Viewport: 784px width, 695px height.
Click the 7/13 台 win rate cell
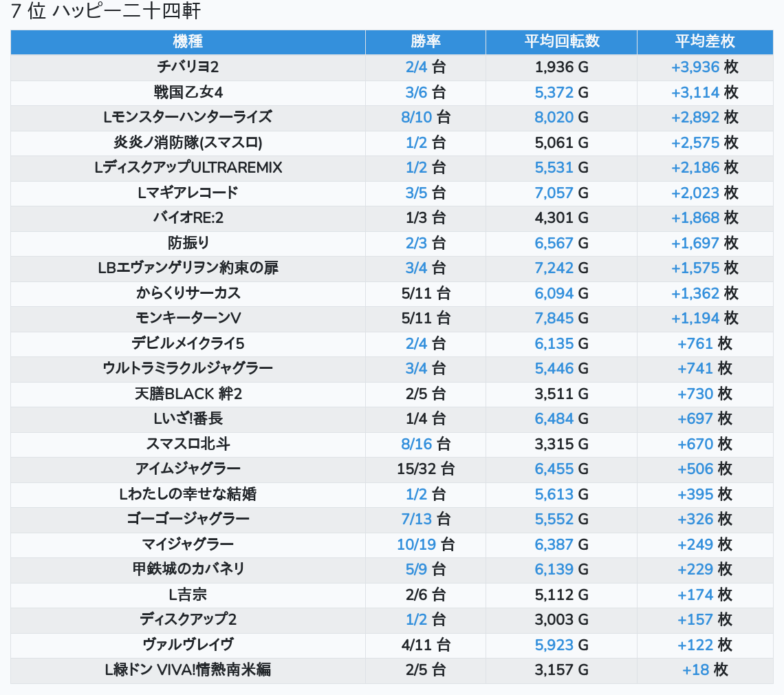[x=426, y=520]
